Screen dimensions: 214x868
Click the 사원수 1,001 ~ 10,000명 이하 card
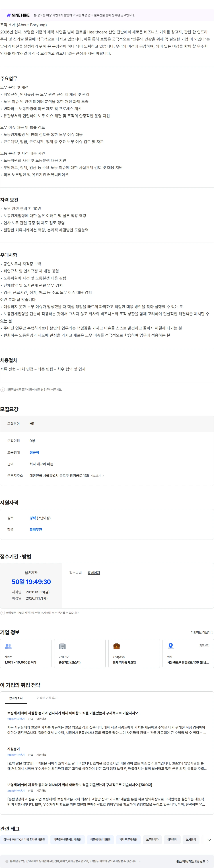click(26, 653)
